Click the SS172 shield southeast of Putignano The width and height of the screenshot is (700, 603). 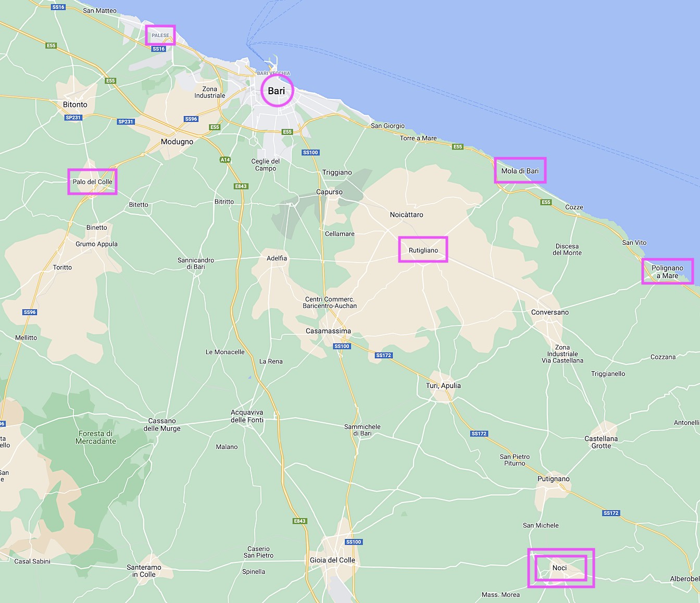(611, 513)
